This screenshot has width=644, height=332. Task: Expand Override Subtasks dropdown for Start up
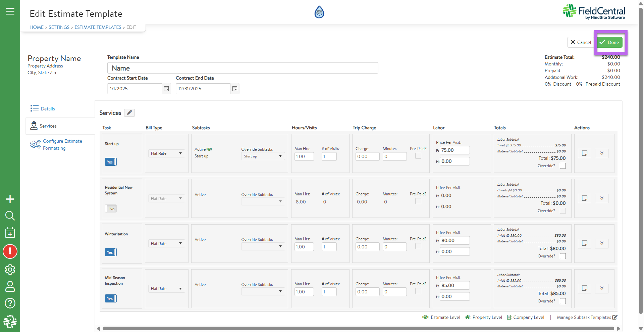263,156
